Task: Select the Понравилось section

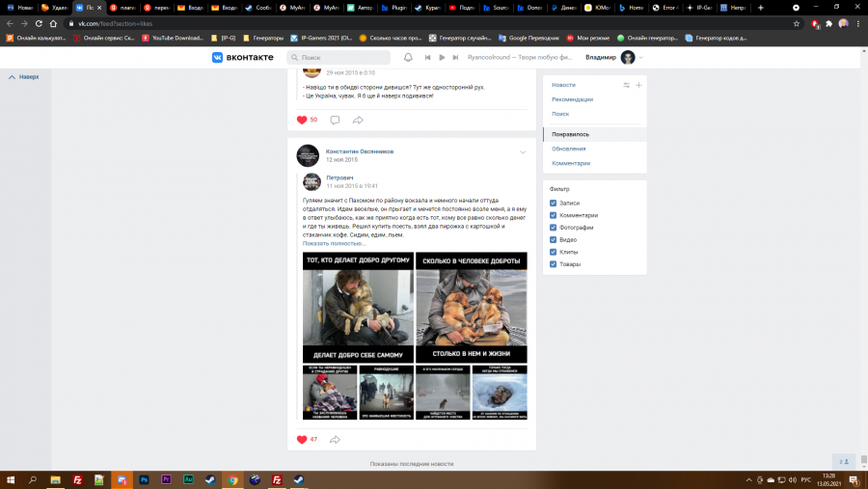Action: coord(595,134)
